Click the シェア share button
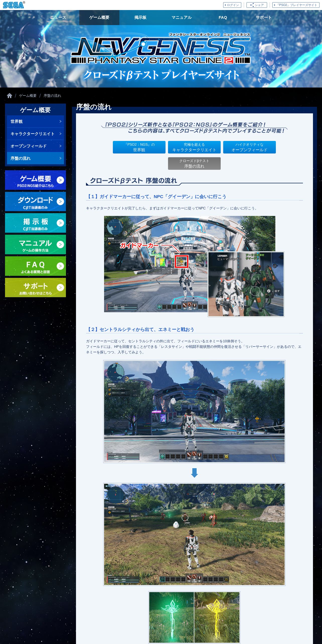This screenshot has width=322, height=644. point(257,5)
